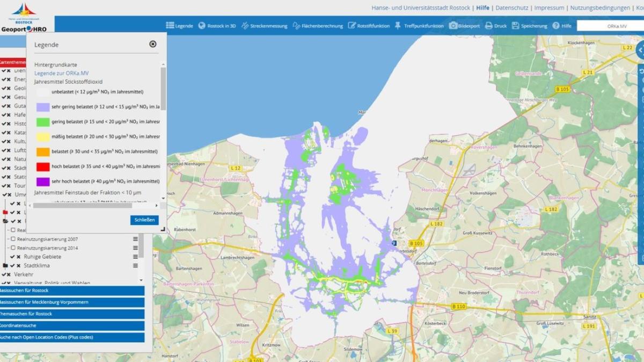Open the Impressum page
Screen dimensions: 644x362
pyautogui.click(x=548, y=8)
